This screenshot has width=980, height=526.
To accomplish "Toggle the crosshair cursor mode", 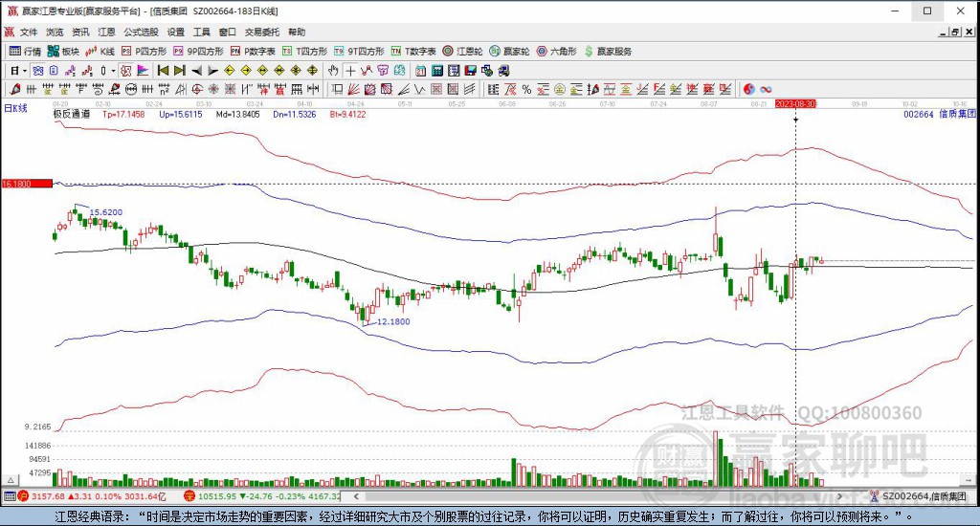I will pyautogui.click(x=350, y=71).
